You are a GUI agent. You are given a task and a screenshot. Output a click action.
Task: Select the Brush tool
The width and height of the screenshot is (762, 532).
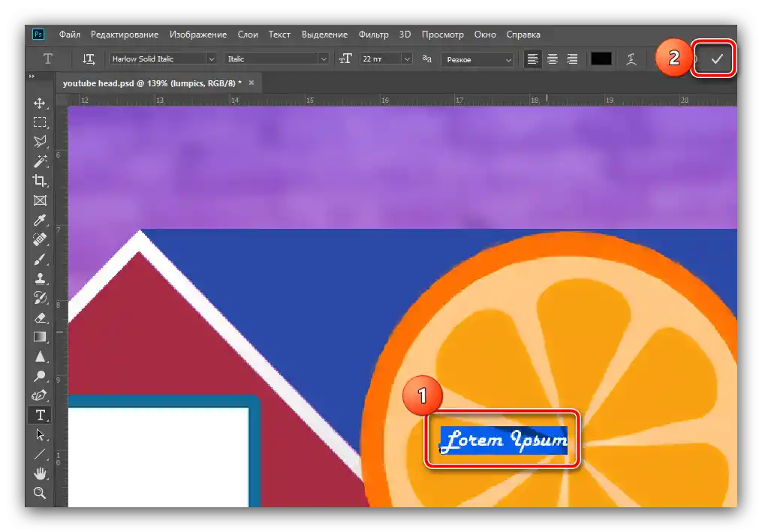40,259
